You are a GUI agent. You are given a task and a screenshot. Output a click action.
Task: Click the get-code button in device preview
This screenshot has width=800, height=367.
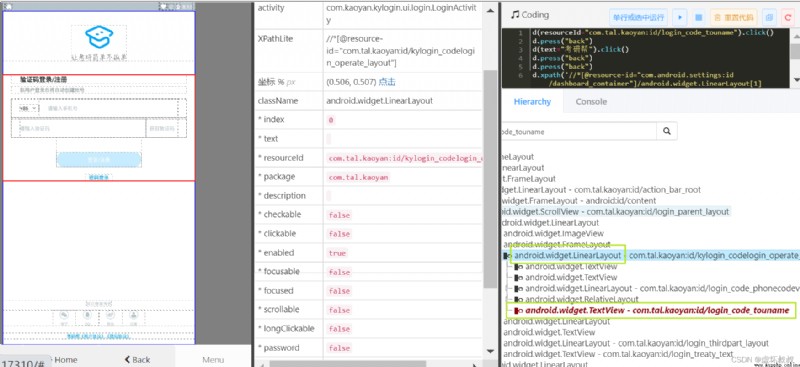point(161,129)
